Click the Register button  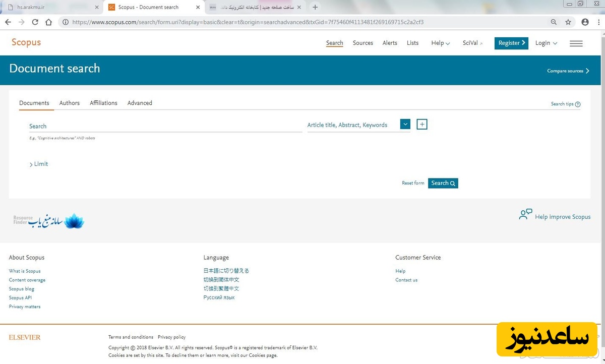click(511, 43)
